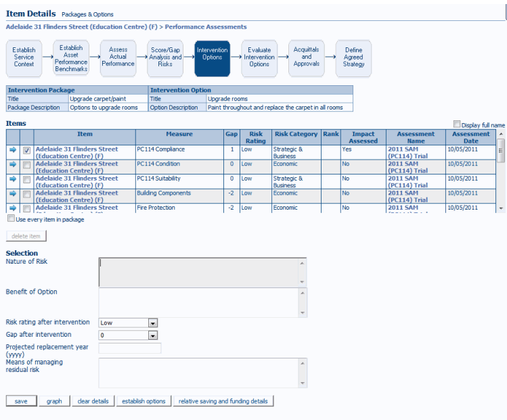507x420 pixels.
Task: Open the Item link in PC114 Compliance row
Action: point(76,152)
